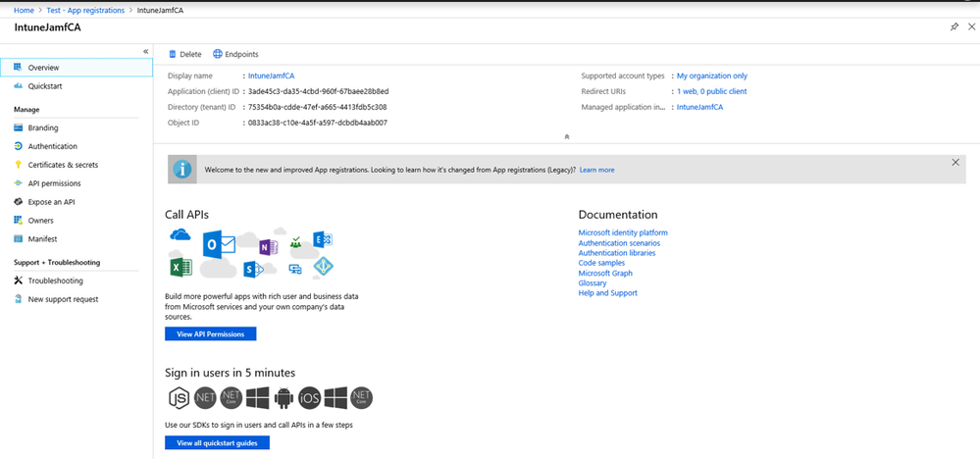Screen dimensions: 980x459
Task: Click the Certificates & secrets key icon
Action: pos(18,165)
